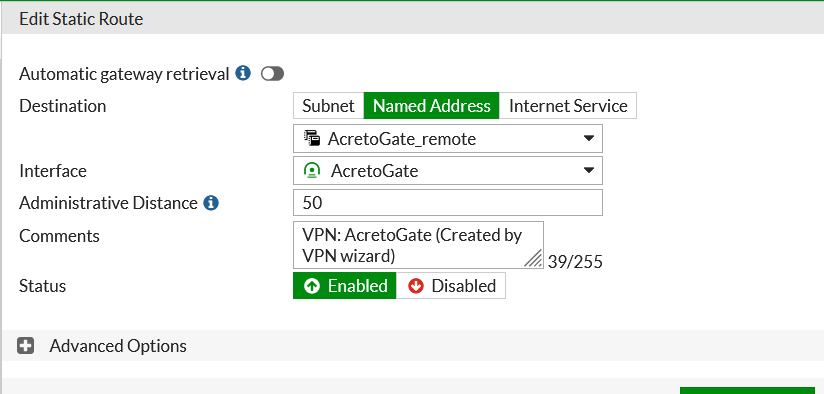Click the Destination label
The height and width of the screenshot is (394, 824).
point(63,106)
